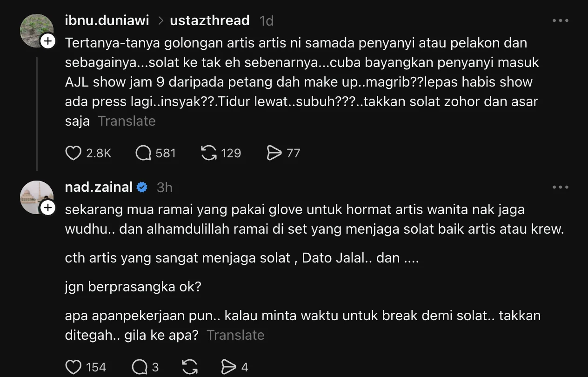Reply to nad.zainal's comment
The height and width of the screenshot is (377, 588).
[x=140, y=367]
